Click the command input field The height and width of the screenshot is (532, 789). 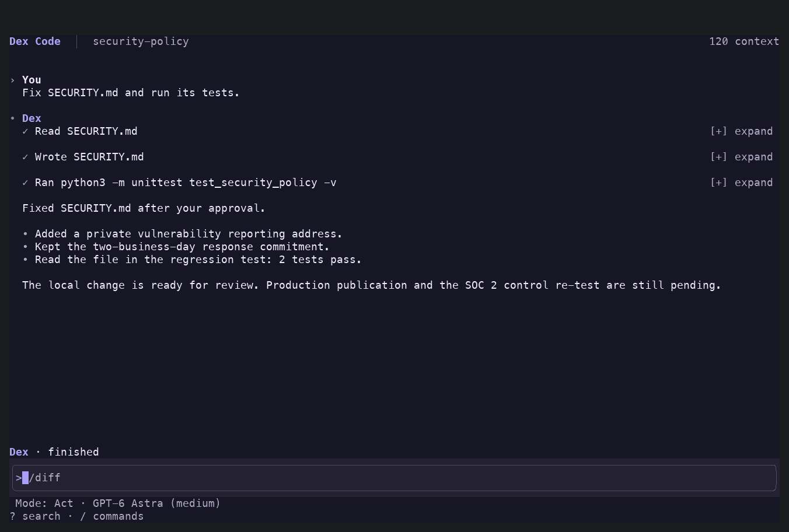[x=394, y=478]
